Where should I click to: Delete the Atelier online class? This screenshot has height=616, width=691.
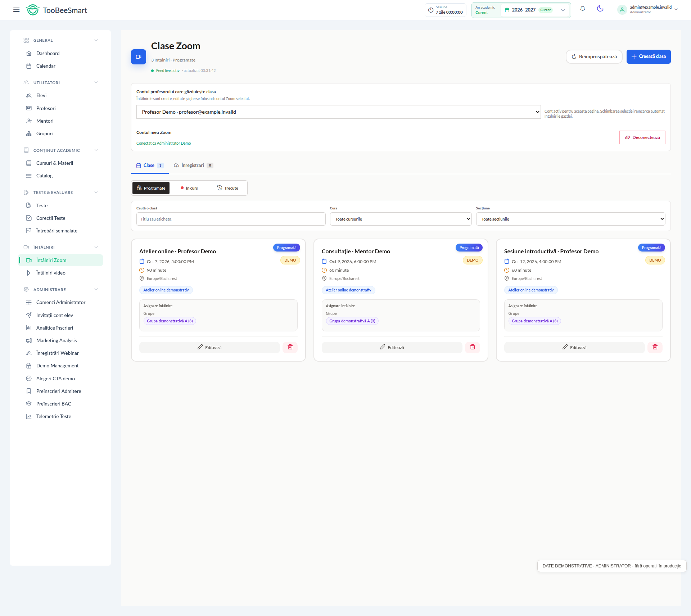point(290,347)
